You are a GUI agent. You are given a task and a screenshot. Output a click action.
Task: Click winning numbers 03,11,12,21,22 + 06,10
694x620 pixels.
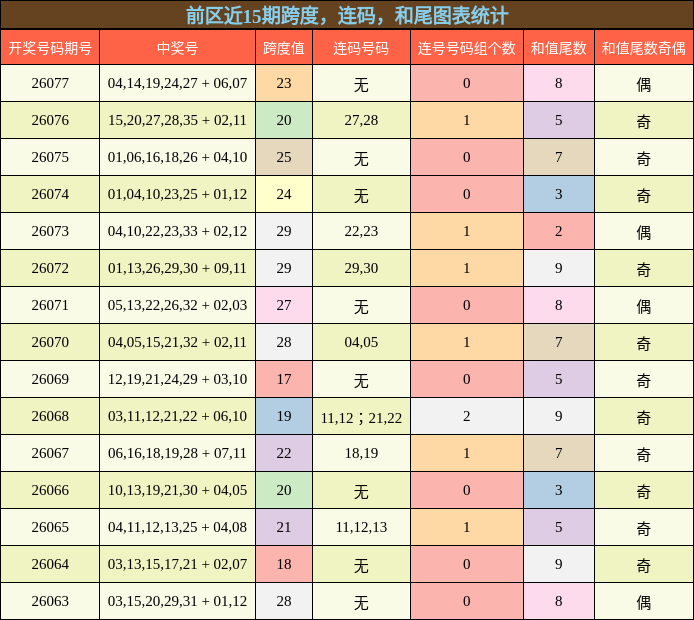(177, 416)
